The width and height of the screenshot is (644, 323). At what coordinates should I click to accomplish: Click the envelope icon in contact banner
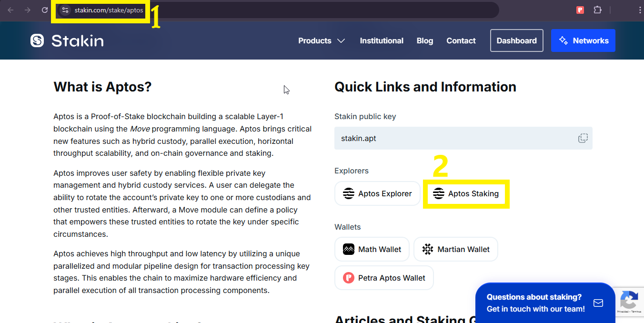pos(598,303)
